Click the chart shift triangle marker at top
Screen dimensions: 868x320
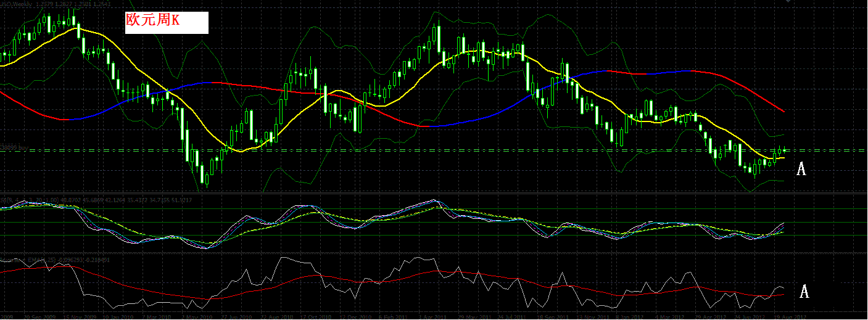pos(787,2)
